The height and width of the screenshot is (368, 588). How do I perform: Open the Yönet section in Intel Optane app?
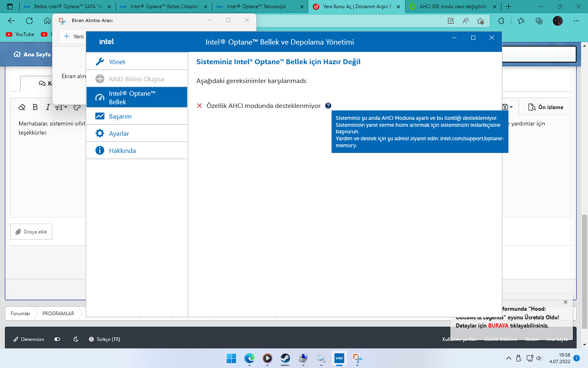pyautogui.click(x=137, y=62)
